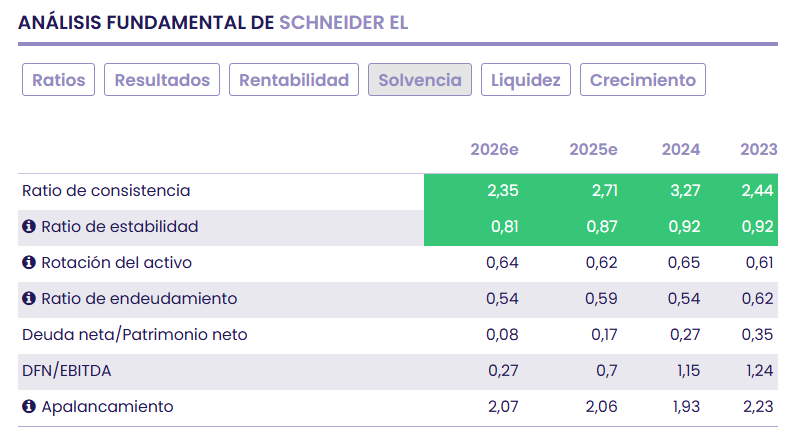This screenshot has height=438, width=792.
Task: Click green 2024 estabilidad value 0,92
Action: (x=683, y=227)
